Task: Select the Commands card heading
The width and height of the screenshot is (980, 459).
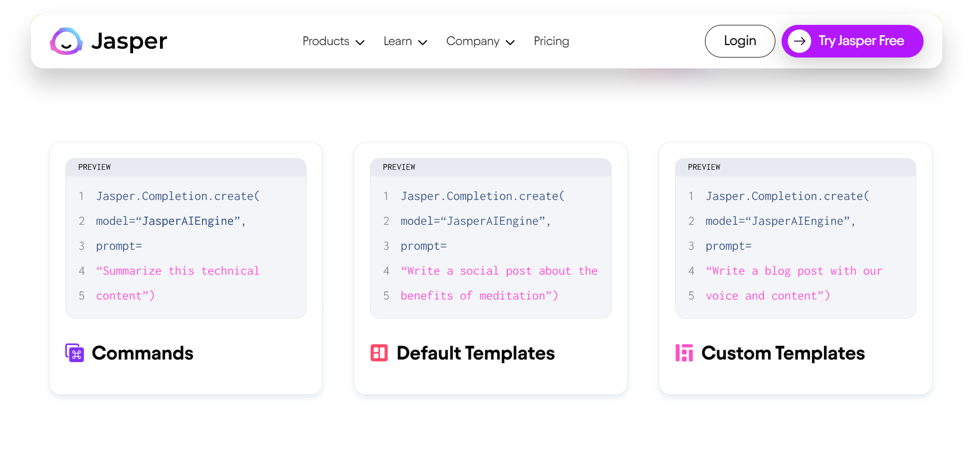Action: 142,353
